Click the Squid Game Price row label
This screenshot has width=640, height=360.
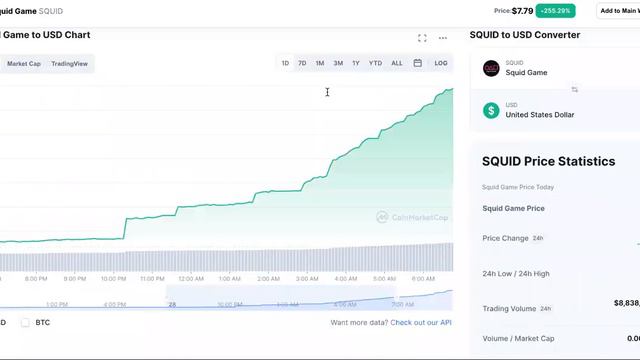click(513, 208)
